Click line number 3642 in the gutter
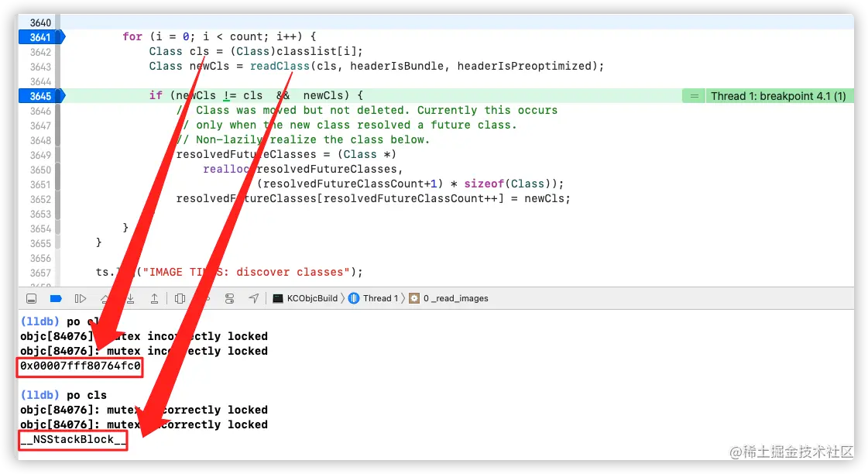 pyautogui.click(x=40, y=52)
